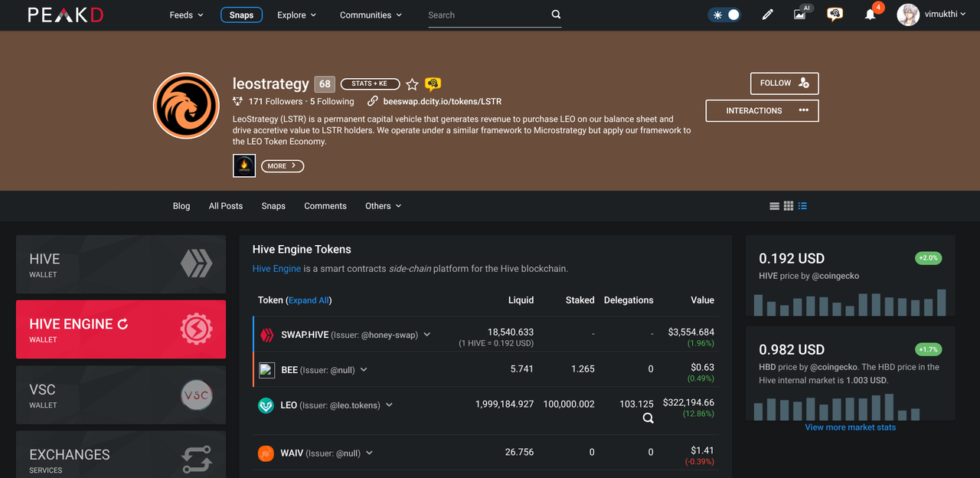Image resolution: width=980 pixels, height=478 pixels.
Task: Open View more market stats link
Action: tap(850, 427)
